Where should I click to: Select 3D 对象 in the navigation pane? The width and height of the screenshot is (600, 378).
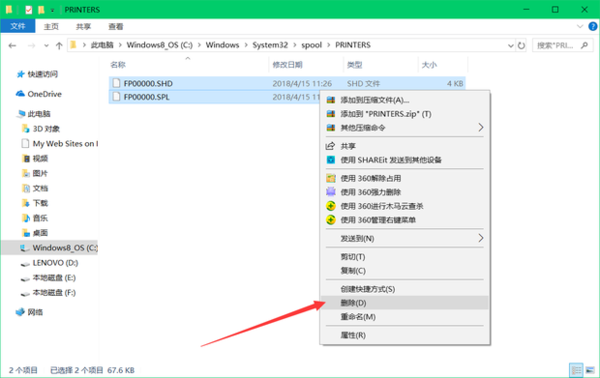click(46, 129)
